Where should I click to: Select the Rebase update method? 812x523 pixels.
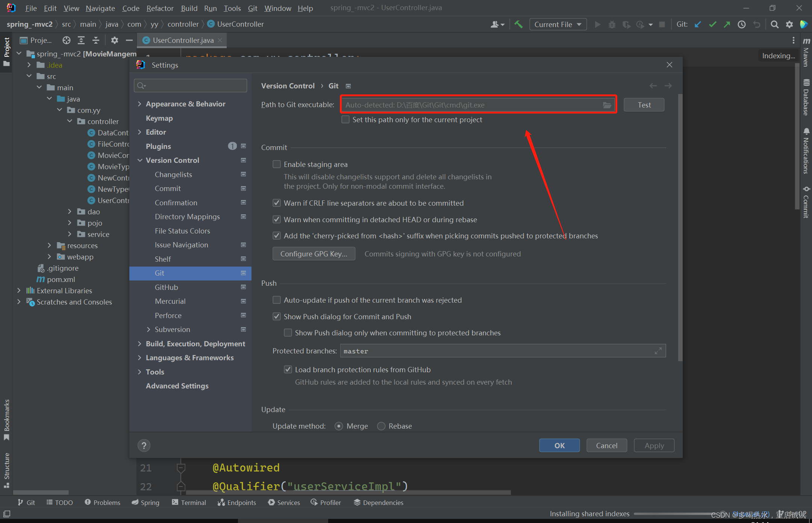pos(381,426)
